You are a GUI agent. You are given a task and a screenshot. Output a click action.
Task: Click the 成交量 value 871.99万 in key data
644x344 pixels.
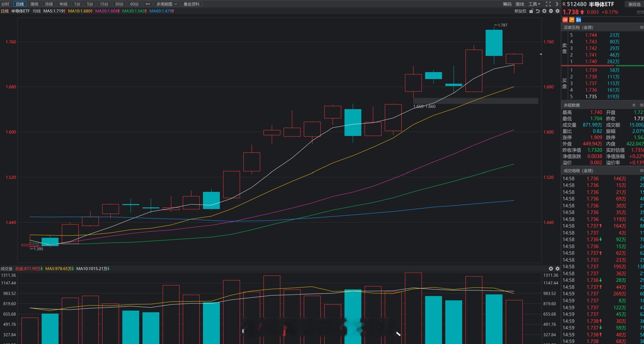pyautogui.click(x=592, y=125)
